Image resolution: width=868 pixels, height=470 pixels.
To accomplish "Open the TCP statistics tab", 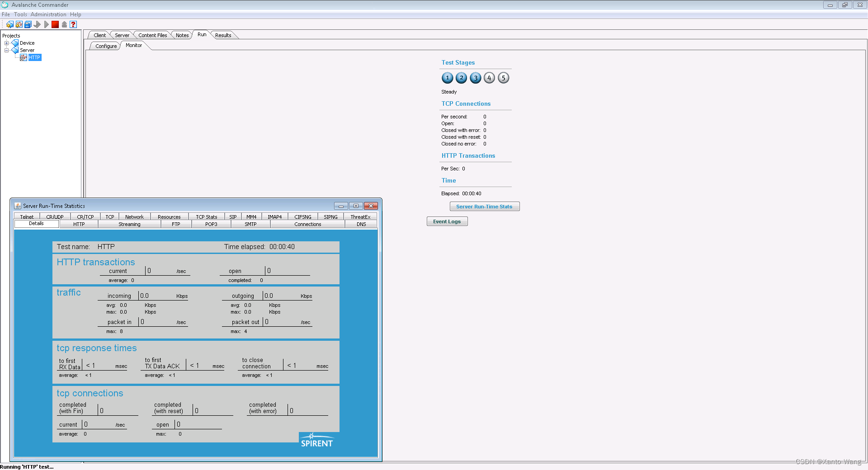I will 109,217.
